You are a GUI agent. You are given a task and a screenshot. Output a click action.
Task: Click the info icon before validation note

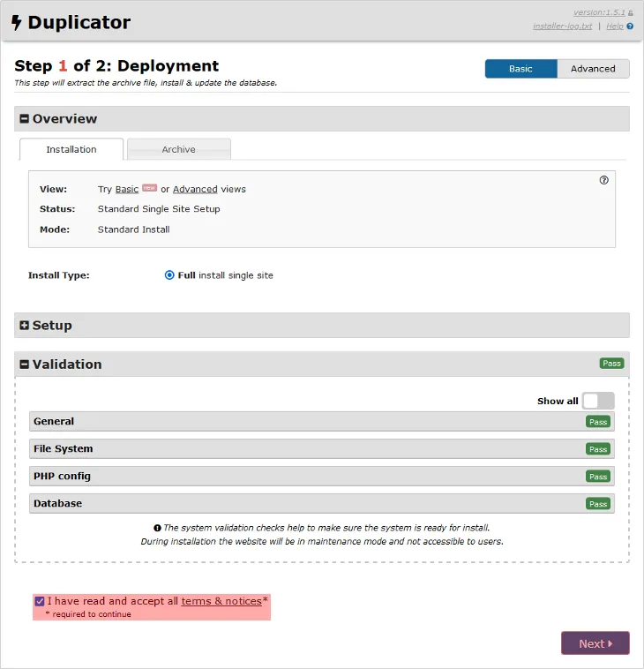(x=157, y=528)
